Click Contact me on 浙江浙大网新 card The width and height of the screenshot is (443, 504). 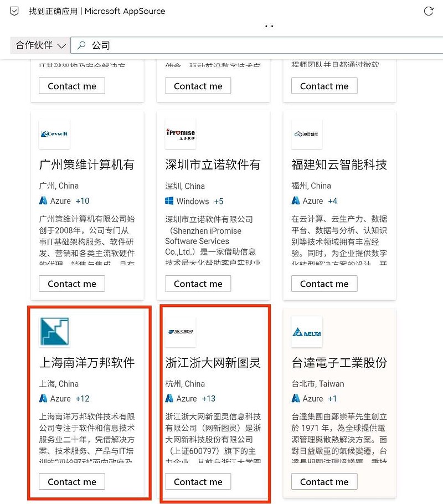coord(198,481)
